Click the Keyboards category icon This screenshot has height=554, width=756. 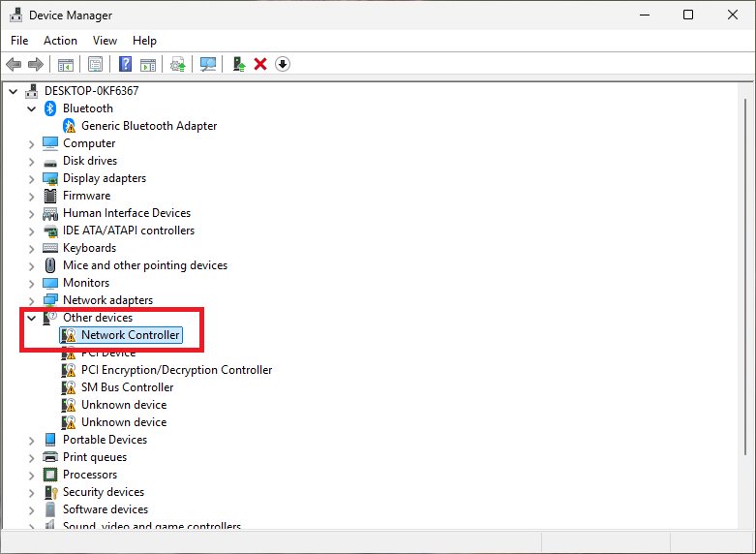click(50, 248)
